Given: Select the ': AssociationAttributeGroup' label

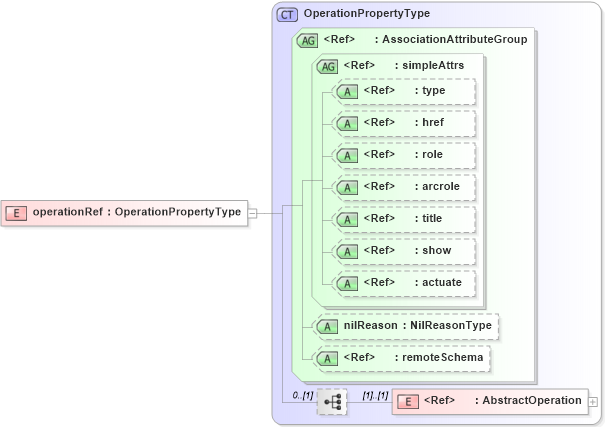Looking at the screenshot, I should (451, 39).
